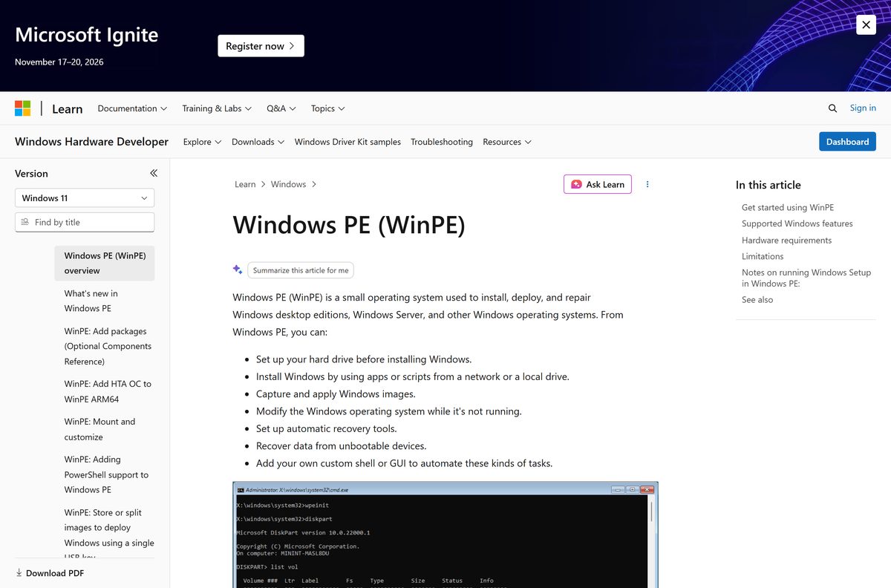Click the Microsoft logo icon
The height and width of the screenshot is (588, 891).
coord(23,108)
